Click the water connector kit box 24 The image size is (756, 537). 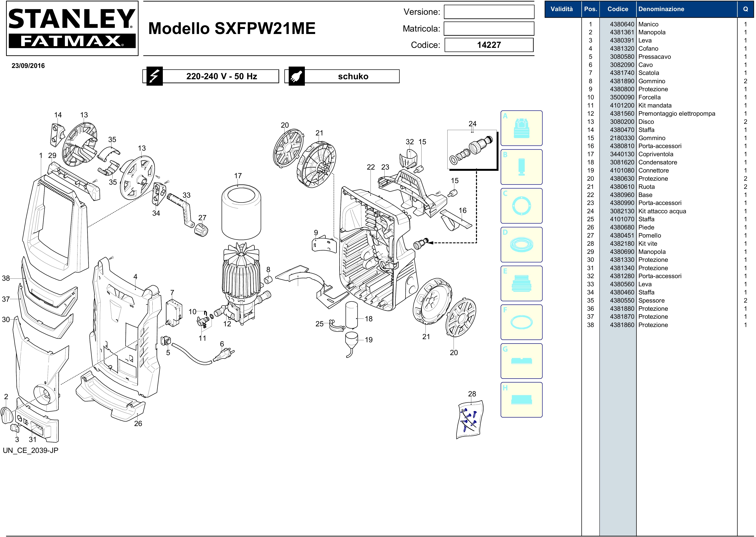click(x=472, y=150)
